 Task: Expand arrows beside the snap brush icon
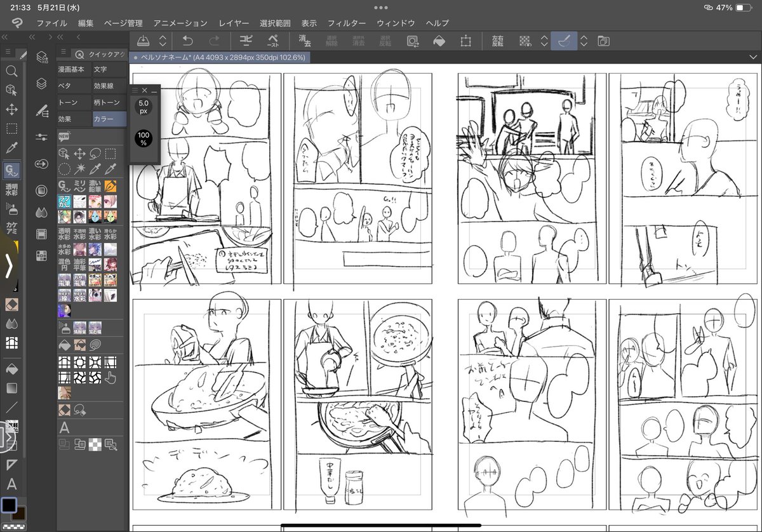pyautogui.click(x=584, y=41)
